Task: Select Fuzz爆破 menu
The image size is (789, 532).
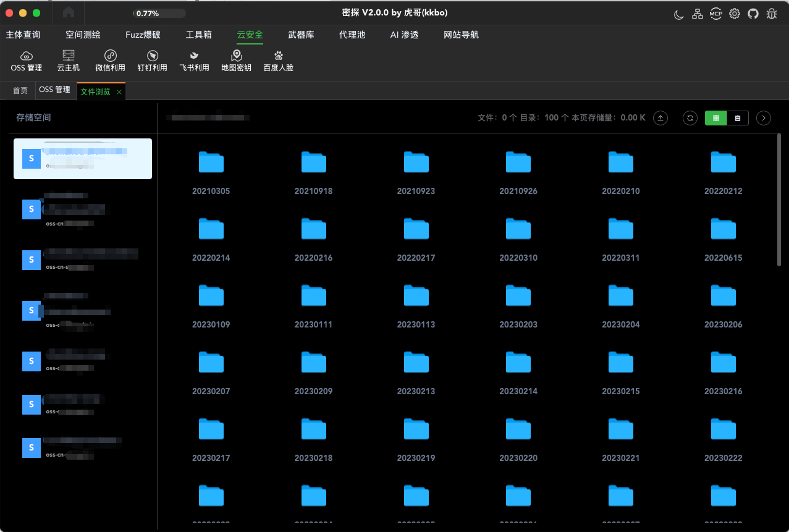Action: [143, 35]
